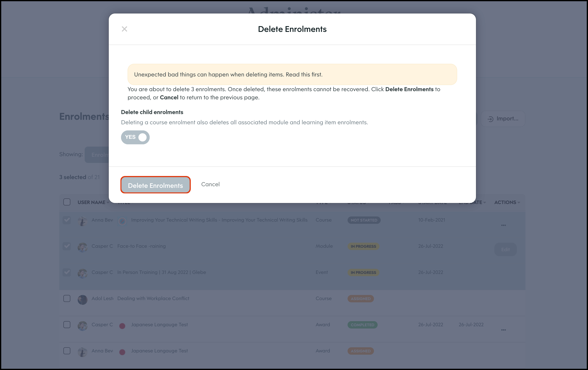This screenshot has height=370, width=588.
Task: Click Adol Lester's avatar icon
Action: (x=83, y=300)
